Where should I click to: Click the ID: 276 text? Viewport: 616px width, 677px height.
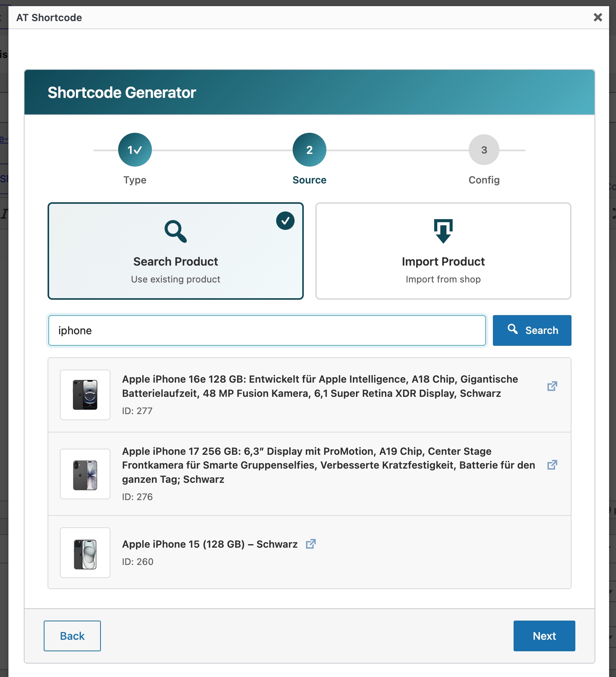(137, 497)
